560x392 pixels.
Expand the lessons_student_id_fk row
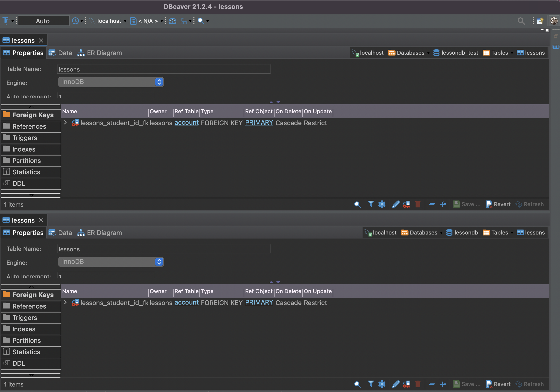(x=65, y=123)
